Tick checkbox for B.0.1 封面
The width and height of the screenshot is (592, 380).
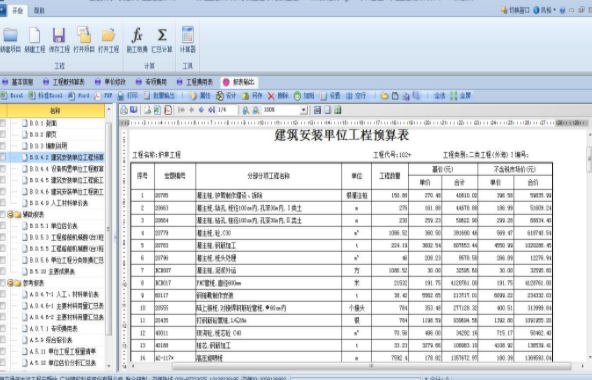[x=3, y=123]
